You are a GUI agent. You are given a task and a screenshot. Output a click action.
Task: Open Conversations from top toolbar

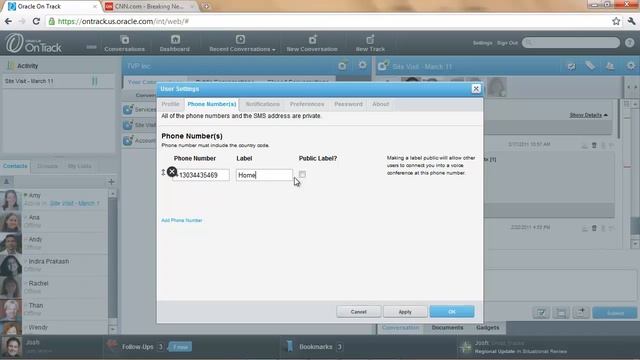coord(124,44)
